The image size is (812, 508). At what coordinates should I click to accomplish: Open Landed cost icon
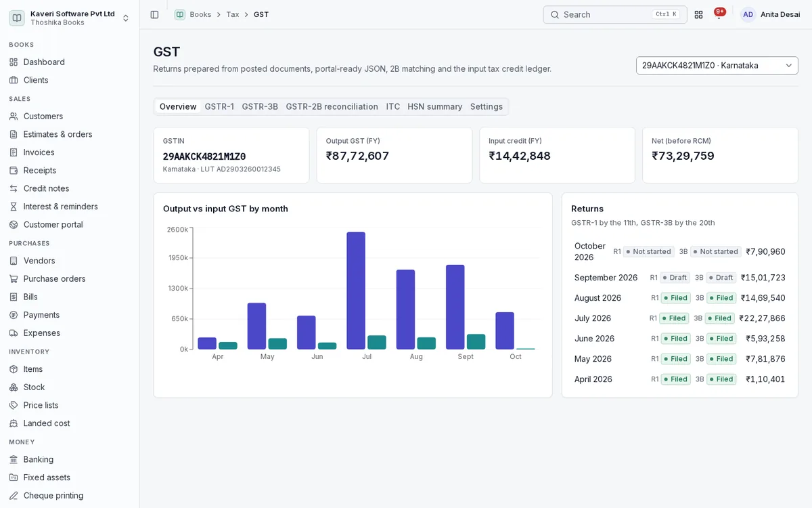click(x=14, y=423)
